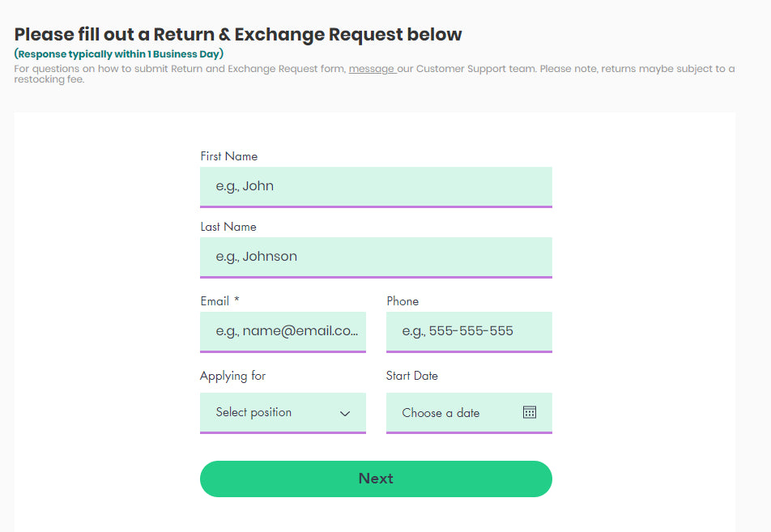Click the Start Date label text
Screen dimensions: 771x532
412,376
